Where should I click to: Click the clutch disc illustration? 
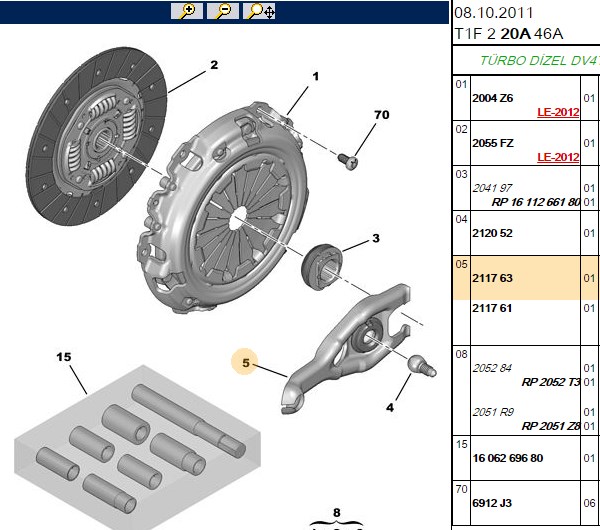97,136
